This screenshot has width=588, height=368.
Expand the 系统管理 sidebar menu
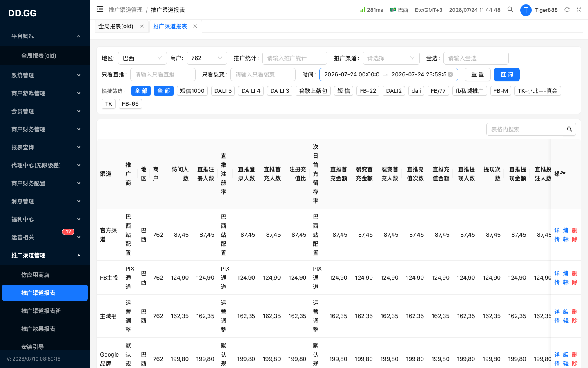pos(45,75)
